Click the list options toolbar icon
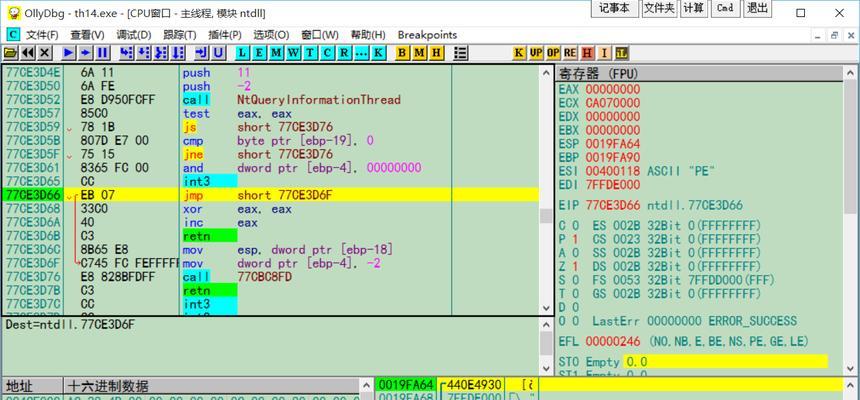860x400 pixels. coord(461,53)
